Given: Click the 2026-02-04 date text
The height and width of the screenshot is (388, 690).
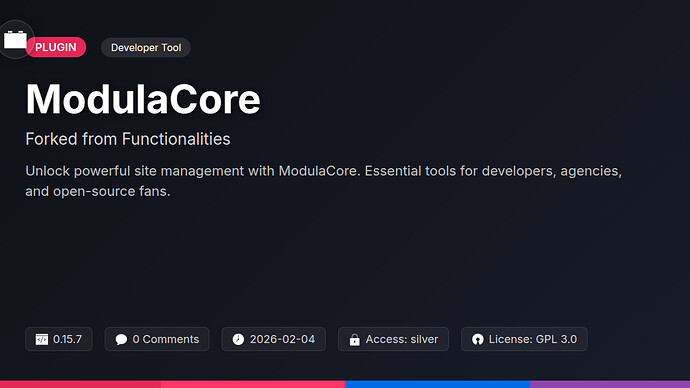Looking at the screenshot, I should click(x=282, y=339).
